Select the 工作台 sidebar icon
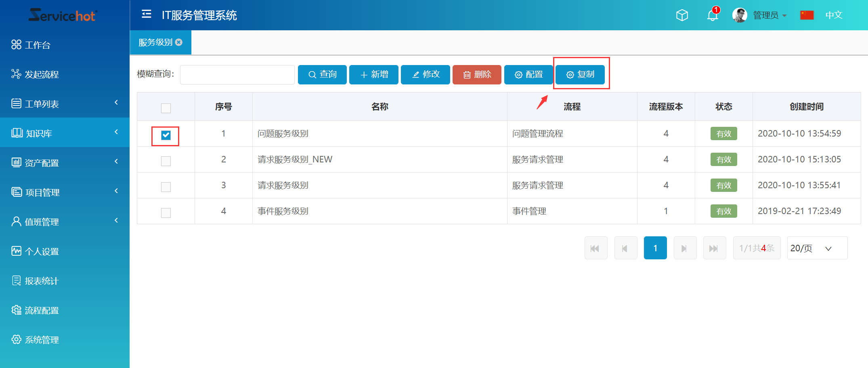Image resolution: width=868 pixels, height=368 pixels. [x=16, y=45]
